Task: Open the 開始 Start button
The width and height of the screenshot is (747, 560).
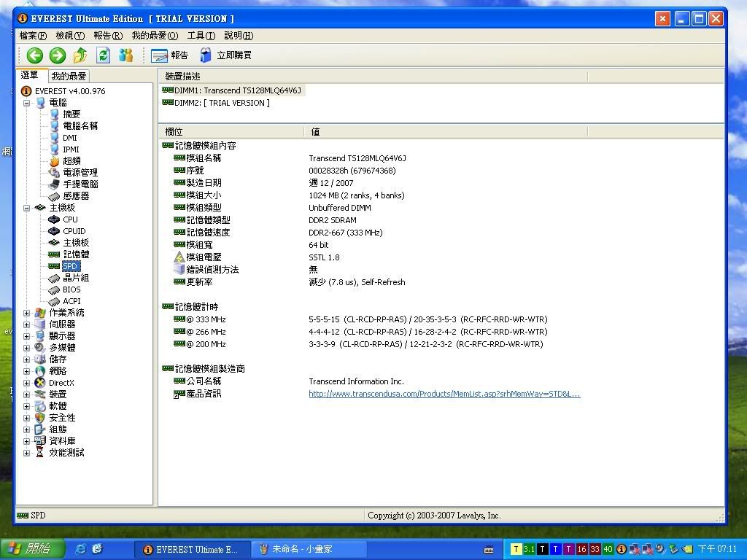Action: point(32,549)
